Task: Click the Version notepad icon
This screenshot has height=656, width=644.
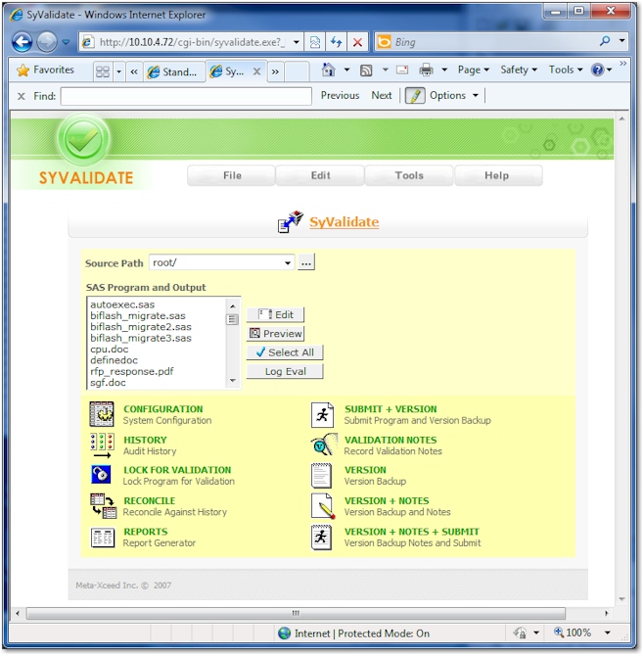Action: click(x=321, y=476)
